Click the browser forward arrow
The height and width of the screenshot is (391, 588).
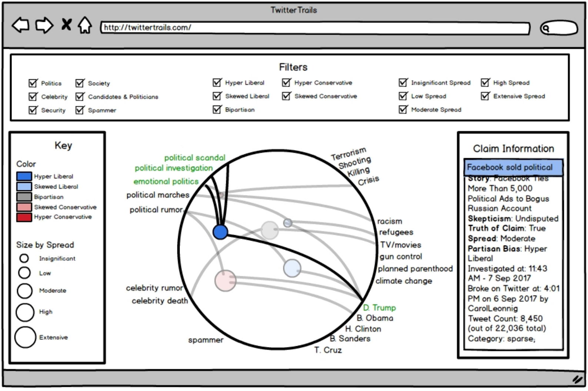click(x=44, y=25)
